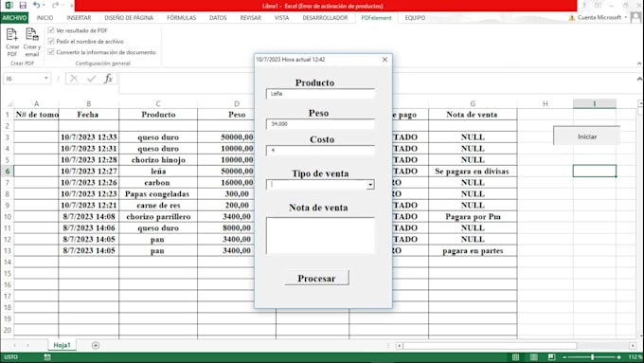Switch to Normal view icon in status bar

tap(515, 356)
